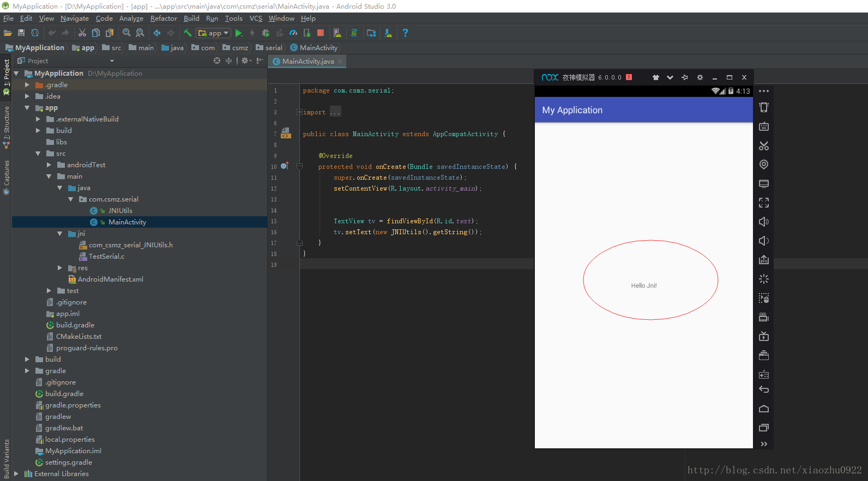868x481 pixels.
Task: Select TestSerial.c file
Action: tap(106, 257)
